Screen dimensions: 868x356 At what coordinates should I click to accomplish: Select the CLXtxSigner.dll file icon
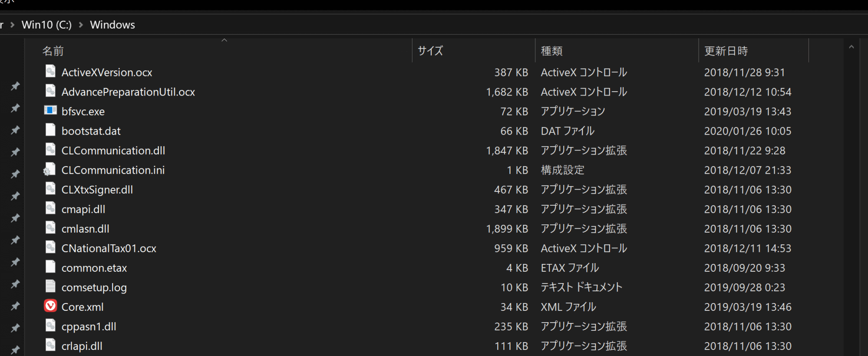pos(50,188)
